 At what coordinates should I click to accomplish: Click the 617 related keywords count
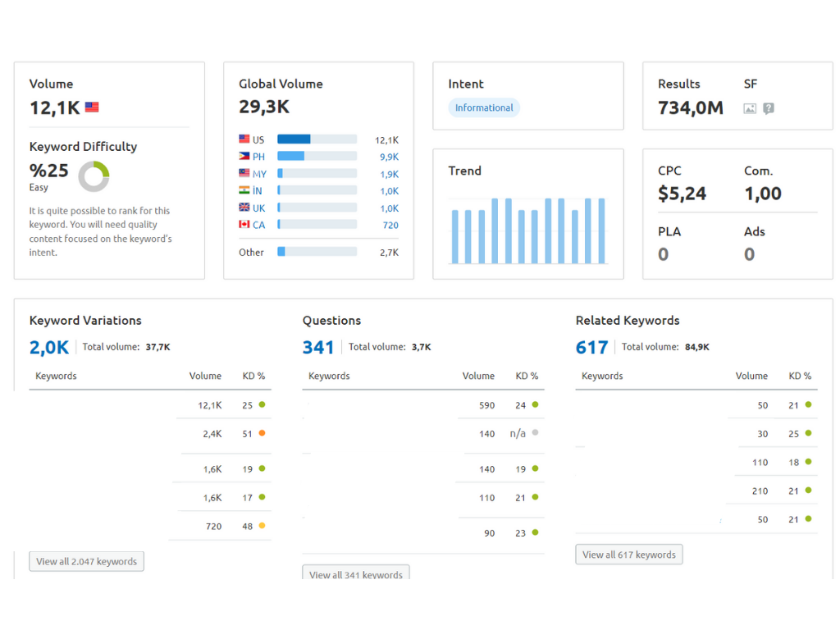pos(592,347)
